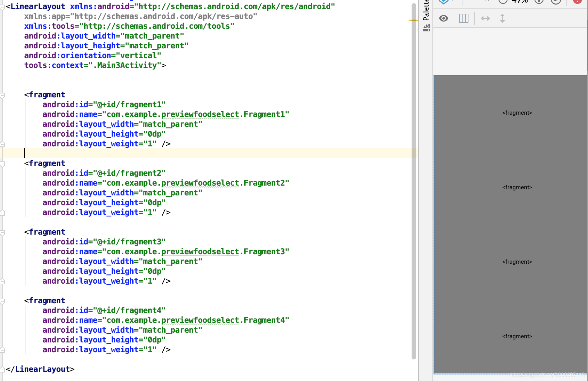
Task: Click the Fragment1 android:name line
Action: coord(166,114)
